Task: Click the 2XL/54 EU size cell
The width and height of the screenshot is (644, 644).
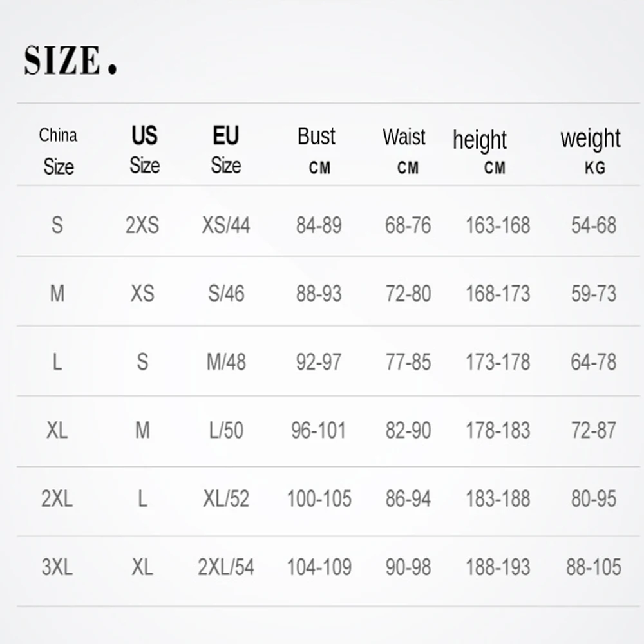Action: click(226, 567)
